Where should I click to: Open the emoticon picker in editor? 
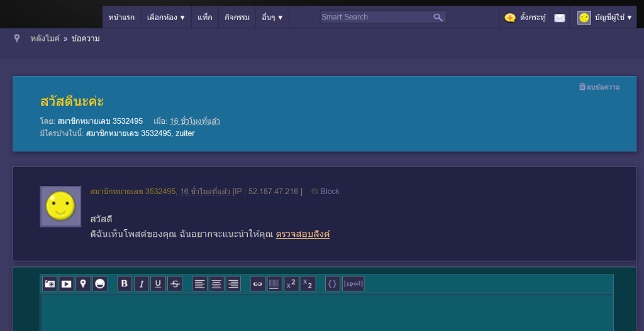click(x=100, y=284)
